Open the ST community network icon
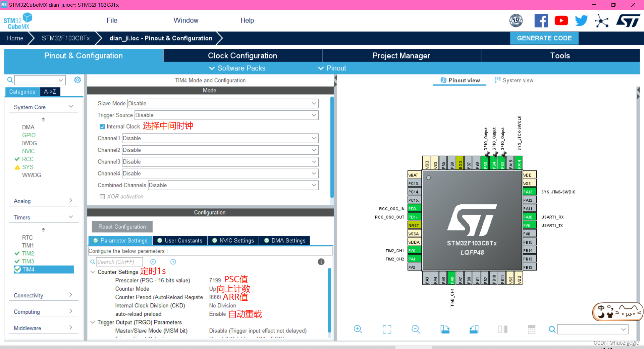The height and width of the screenshot is (349, 644). point(601,21)
